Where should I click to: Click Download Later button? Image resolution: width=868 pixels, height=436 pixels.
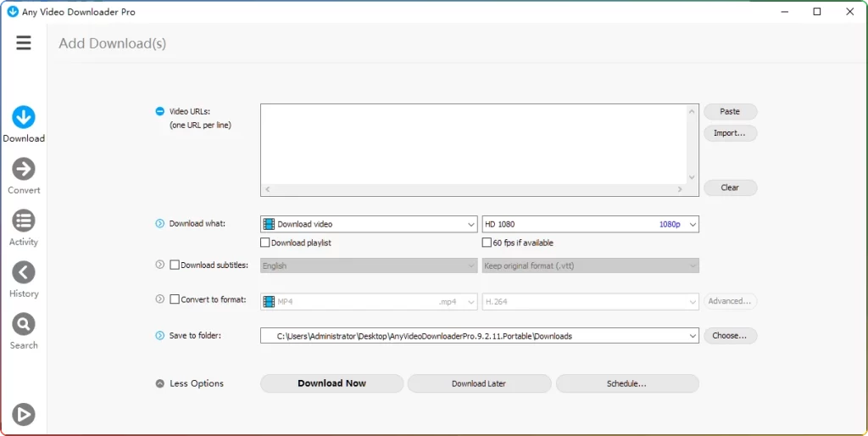coord(480,383)
